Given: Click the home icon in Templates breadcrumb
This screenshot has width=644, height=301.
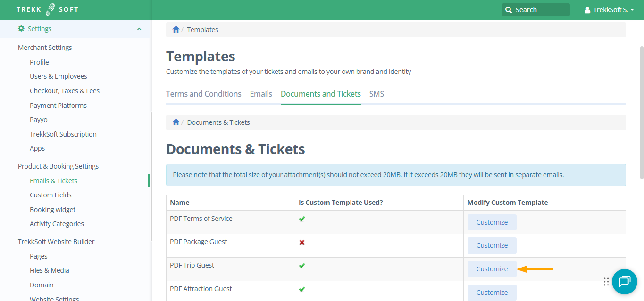Looking at the screenshot, I should (x=176, y=30).
